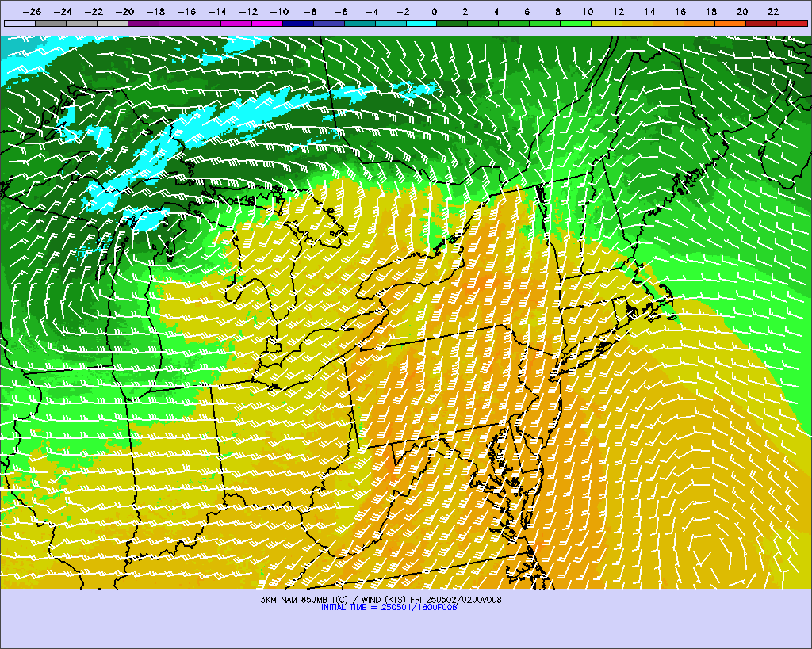Pick the light gray swatch between -22 and -20
The height and width of the screenshot is (649, 812).
click(x=113, y=23)
